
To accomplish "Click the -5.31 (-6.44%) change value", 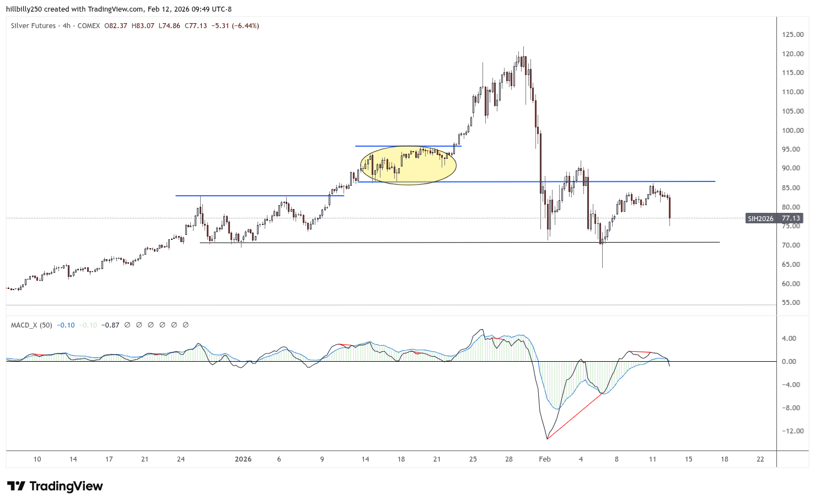I will tap(235, 26).
